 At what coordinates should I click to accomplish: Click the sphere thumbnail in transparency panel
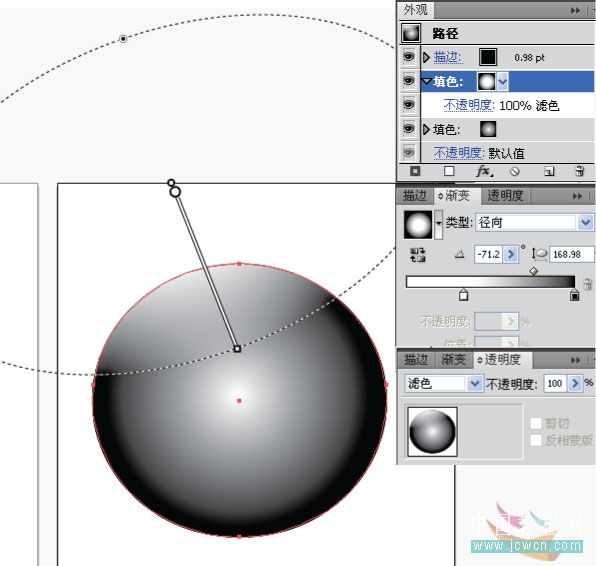tap(432, 432)
